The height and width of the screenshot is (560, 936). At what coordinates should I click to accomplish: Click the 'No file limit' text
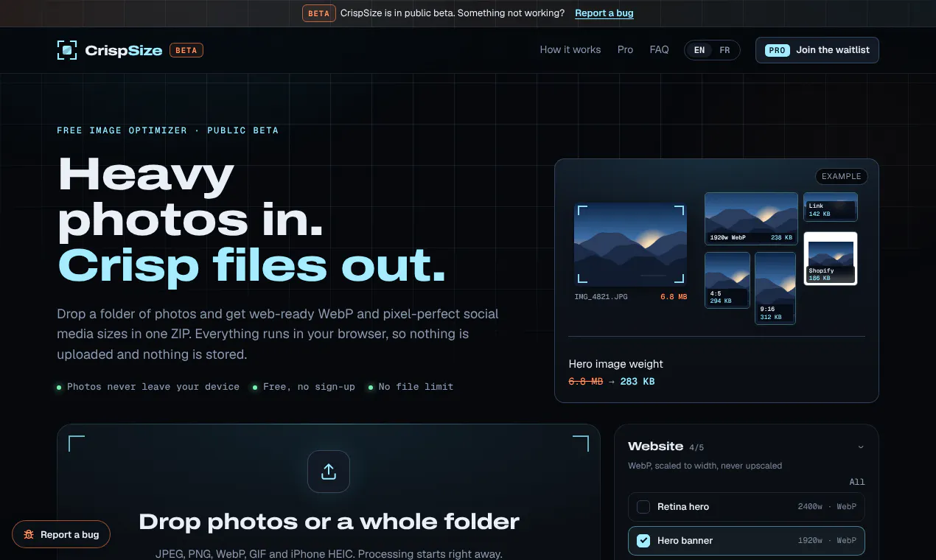[x=416, y=387]
